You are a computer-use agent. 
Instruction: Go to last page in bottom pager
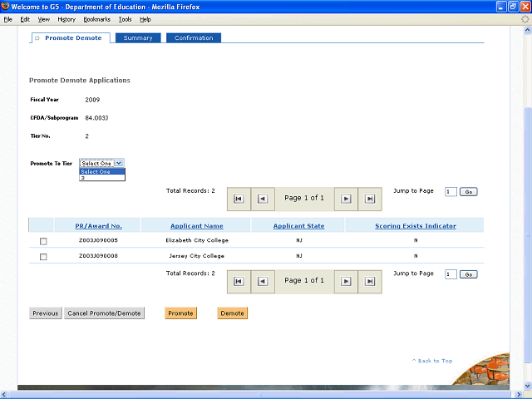(370, 281)
